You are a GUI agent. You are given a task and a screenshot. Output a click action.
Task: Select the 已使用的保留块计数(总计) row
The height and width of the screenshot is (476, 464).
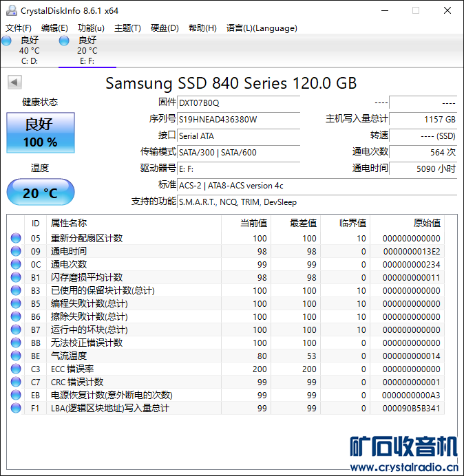pos(226,290)
